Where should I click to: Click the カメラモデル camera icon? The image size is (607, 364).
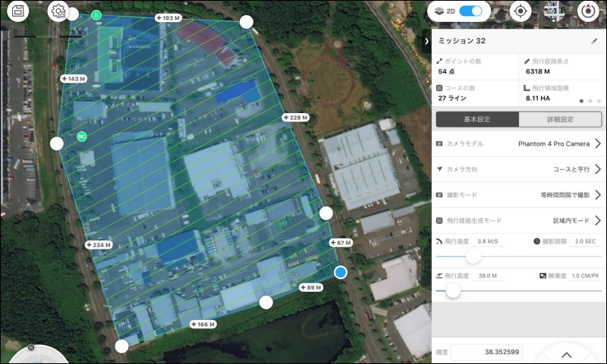click(x=439, y=143)
